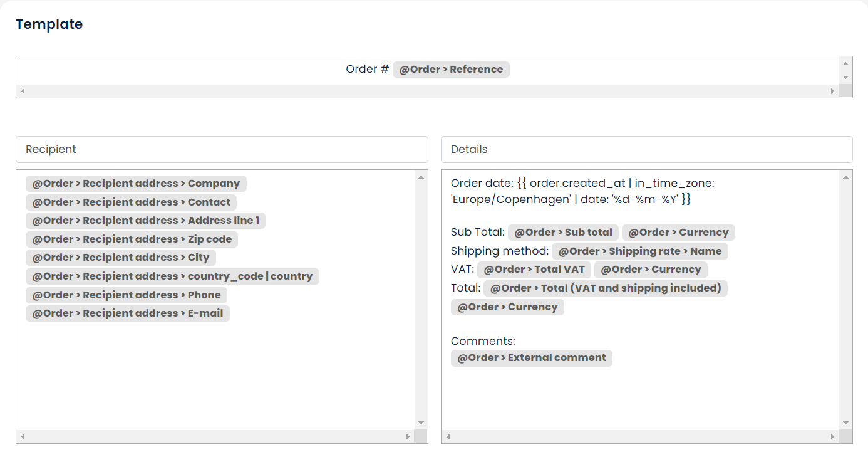Click the Order External comment tag
Viewport: 868px width, 452px height.
(531, 358)
